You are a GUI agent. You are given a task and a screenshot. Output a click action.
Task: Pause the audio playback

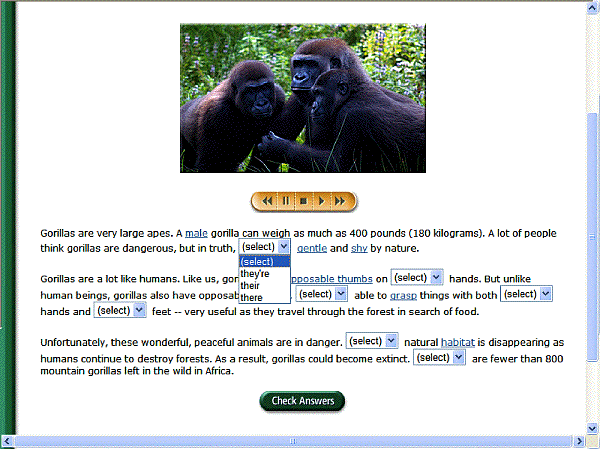click(x=285, y=201)
